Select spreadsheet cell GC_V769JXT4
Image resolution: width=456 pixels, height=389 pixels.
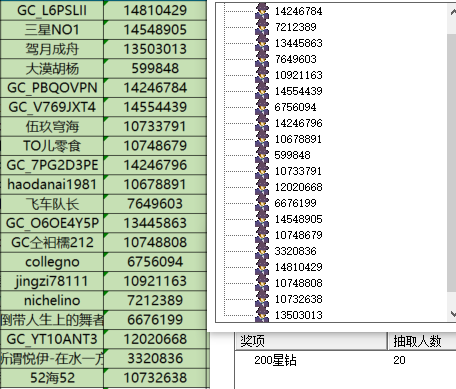pos(52,107)
